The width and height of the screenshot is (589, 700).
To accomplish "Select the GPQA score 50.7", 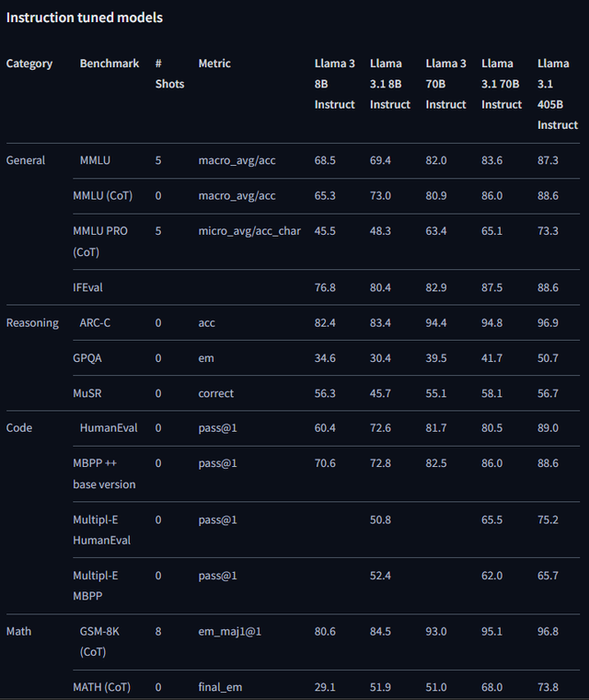I will pos(548,358).
